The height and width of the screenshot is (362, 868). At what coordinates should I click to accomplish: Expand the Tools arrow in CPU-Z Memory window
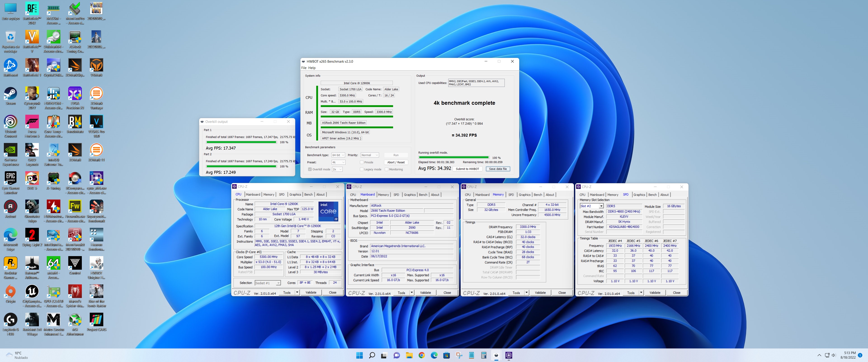[x=526, y=293]
